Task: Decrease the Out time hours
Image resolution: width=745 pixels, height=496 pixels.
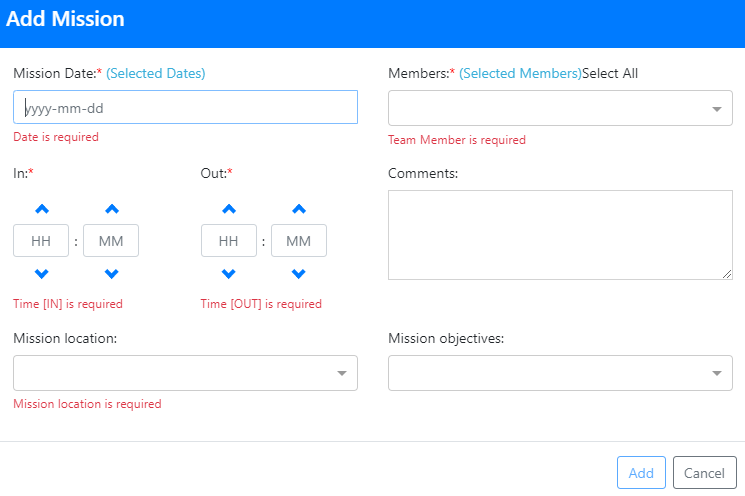Action: pos(229,273)
